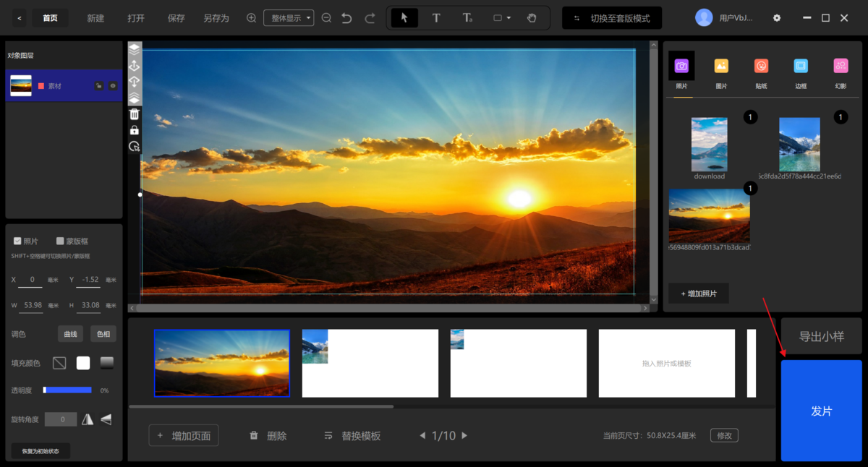Go to next page using right arrow
The image size is (868, 467).
coord(464,436)
